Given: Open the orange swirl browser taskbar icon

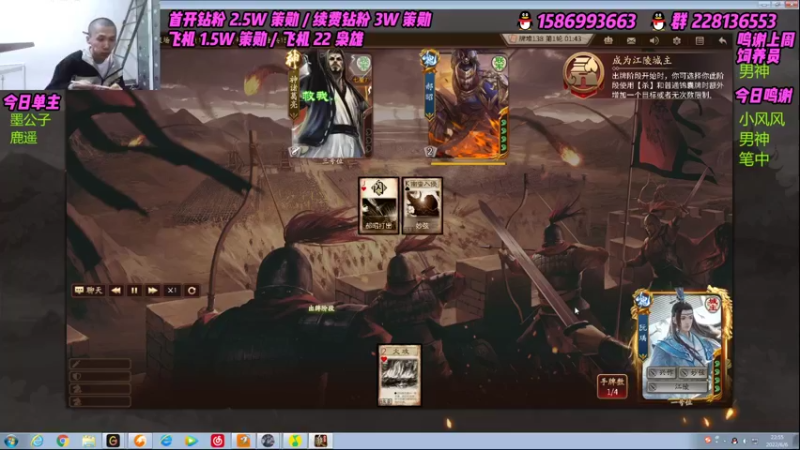Looking at the screenshot, I should [x=140, y=441].
